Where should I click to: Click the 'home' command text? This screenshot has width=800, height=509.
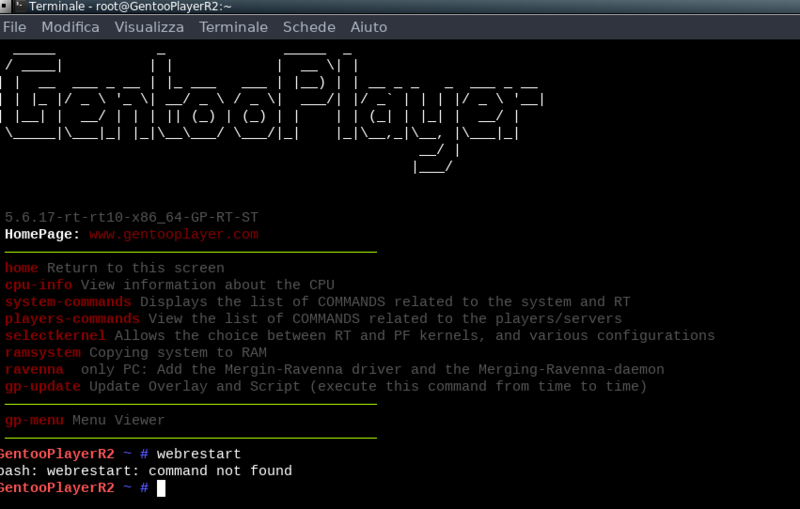[21, 268]
